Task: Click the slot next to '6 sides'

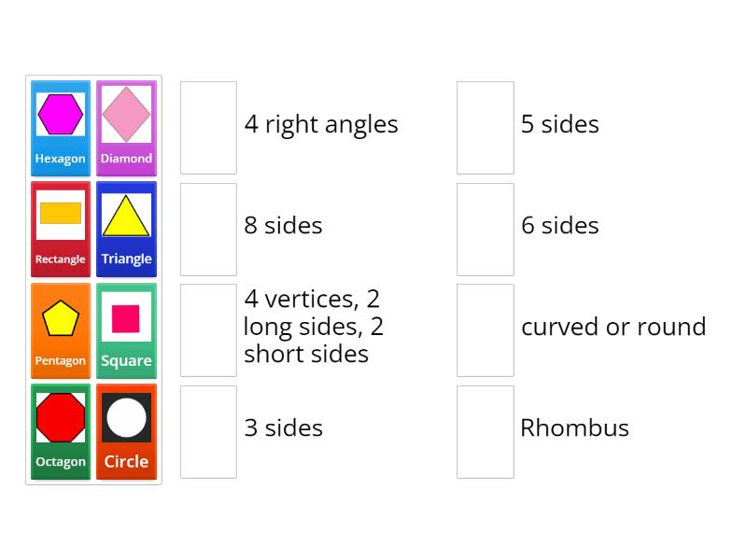Action: tap(485, 228)
